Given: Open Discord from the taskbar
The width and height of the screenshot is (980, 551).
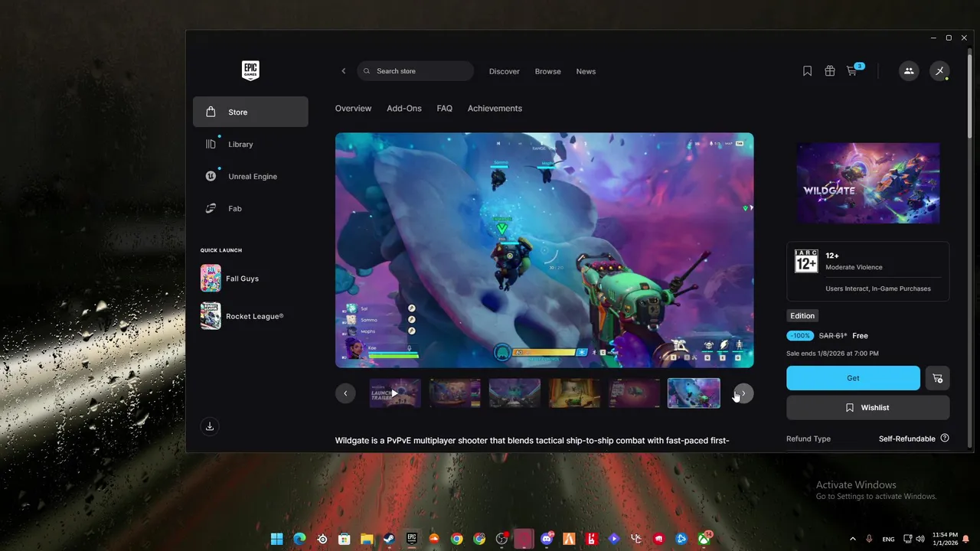Looking at the screenshot, I should [x=546, y=539].
